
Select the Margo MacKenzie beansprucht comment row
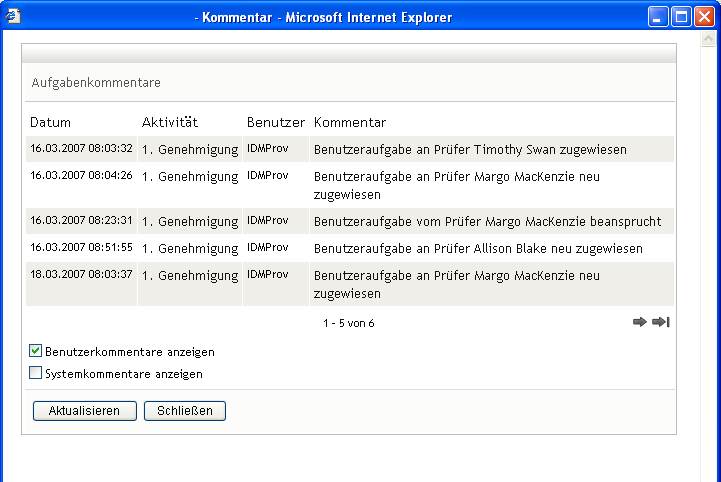click(x=350, y=221)
